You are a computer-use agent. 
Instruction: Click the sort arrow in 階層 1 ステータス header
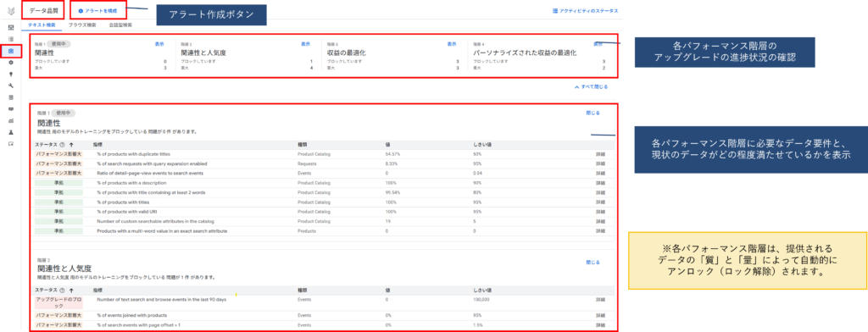point(71,145)
